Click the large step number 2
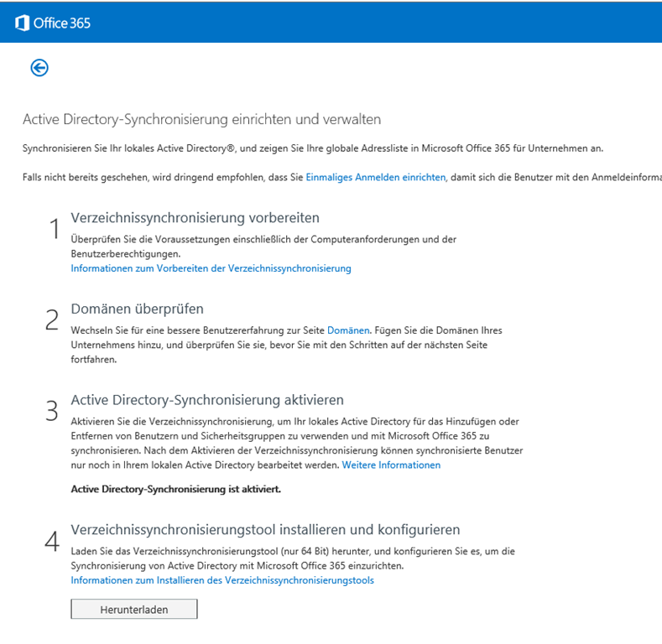 point(52,319)
